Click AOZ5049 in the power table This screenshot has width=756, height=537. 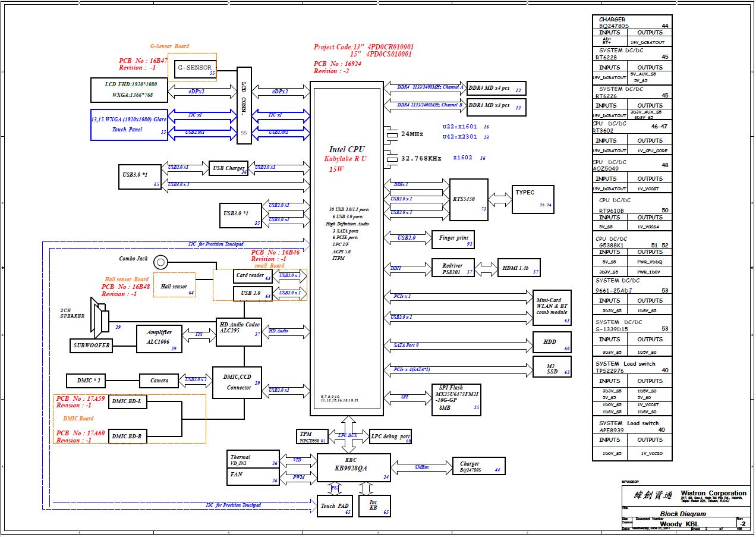(x=607, y=168)
